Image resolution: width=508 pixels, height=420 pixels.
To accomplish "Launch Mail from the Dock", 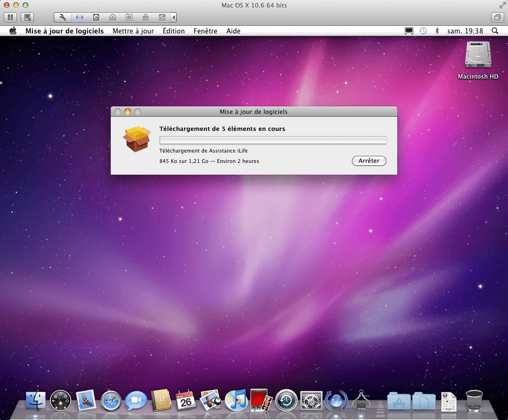I will click(x=86, y=400).
